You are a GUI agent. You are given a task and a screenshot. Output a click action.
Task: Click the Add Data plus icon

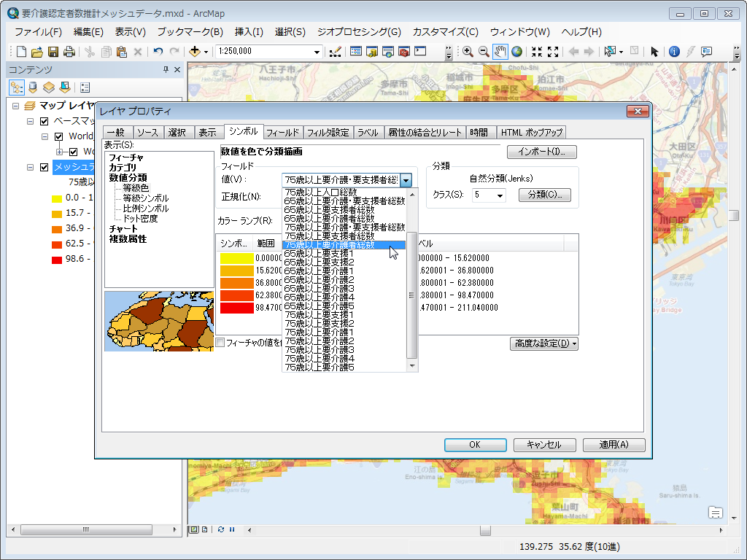pyautogui.click(x=194, y=52)
